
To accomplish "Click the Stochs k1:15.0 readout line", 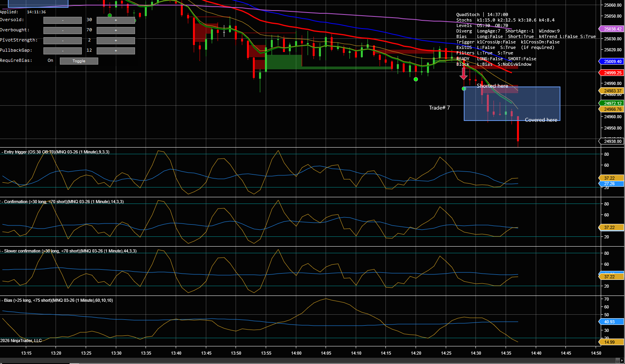I will tap(505, 20).
